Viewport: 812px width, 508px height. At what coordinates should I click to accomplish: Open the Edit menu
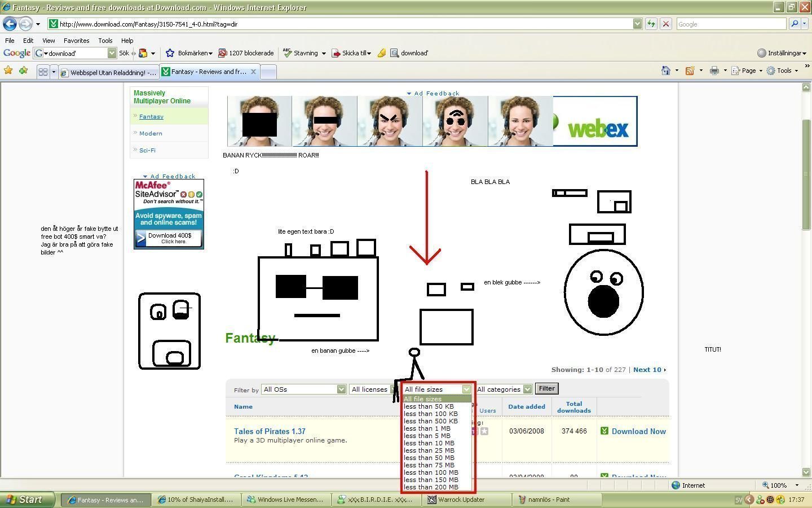coord(28,41)
